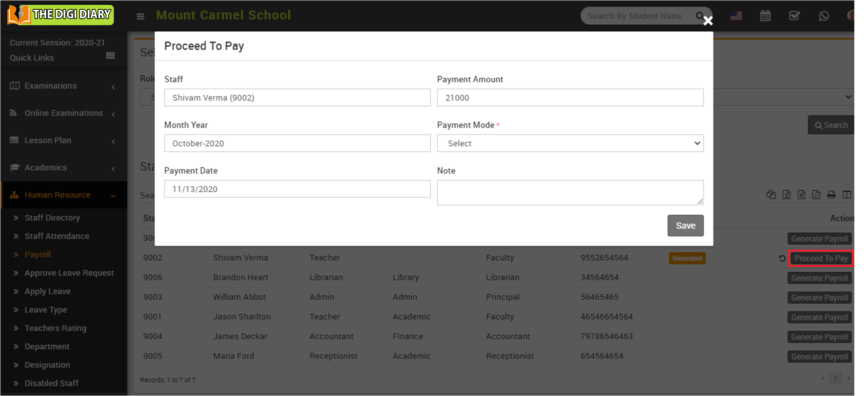Viewport: 868px width, 396px height.
Task: Click the hamburger menu icon beside the logo
Action: pos(140,16)
